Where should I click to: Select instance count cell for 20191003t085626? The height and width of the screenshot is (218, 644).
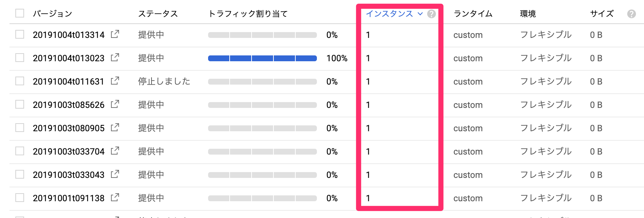click(400, 105)
